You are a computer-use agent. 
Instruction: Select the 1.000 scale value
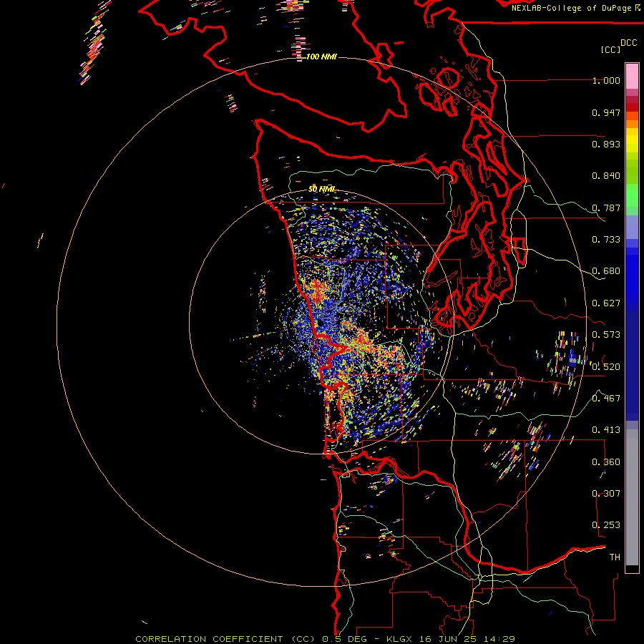[x=606, y=81]
